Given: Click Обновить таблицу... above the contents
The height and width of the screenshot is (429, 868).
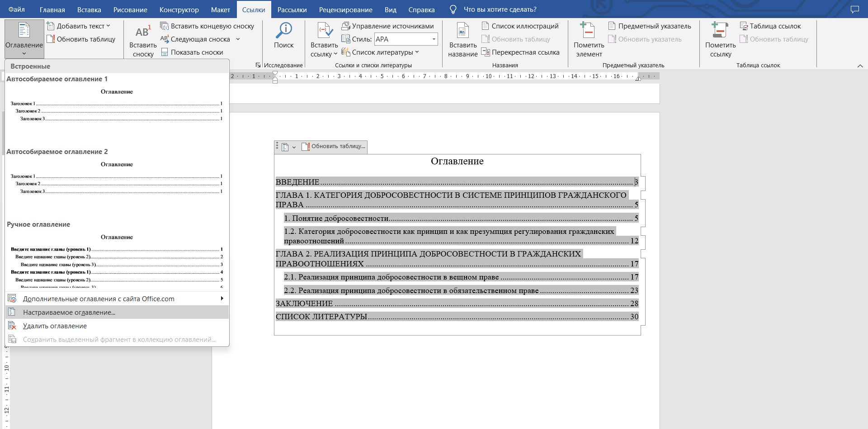Looking at the screenshot, I should pyautogui.click(x=334, y=146).
